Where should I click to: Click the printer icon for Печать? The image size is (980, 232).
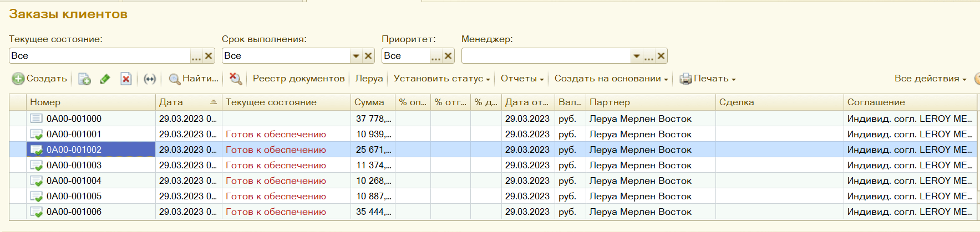tap(686, 79)
